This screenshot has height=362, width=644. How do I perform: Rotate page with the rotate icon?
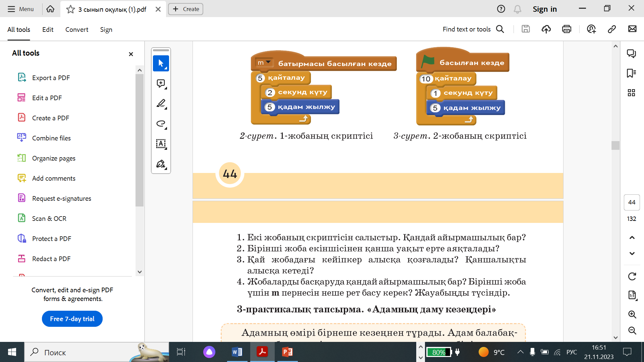click(x=632, y=277)
